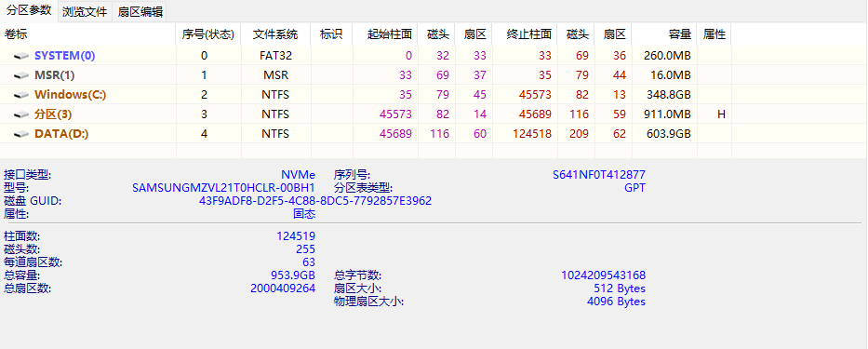The width and height of the screenshot is (868, 349).
Task: Click the H attribute cell of 分区(3)
Action: point(714,114)
